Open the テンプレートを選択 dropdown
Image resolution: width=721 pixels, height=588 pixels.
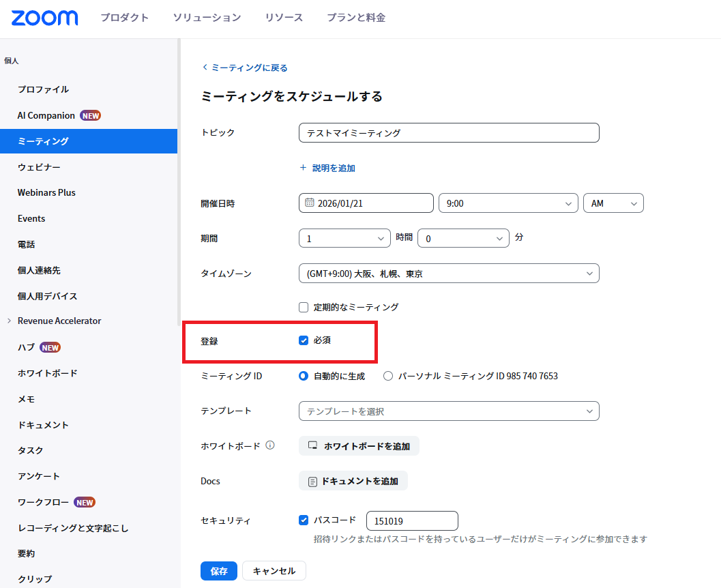pos(449,411)
